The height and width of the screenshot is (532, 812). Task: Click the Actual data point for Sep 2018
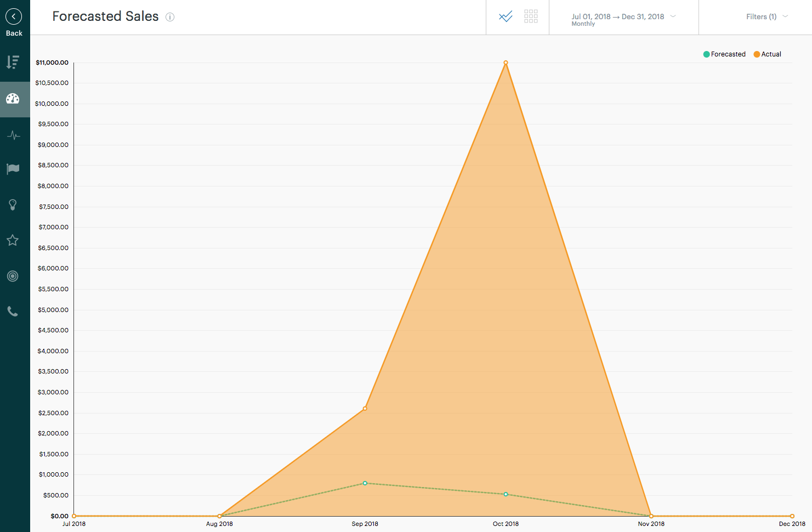[x=365, y=409]
